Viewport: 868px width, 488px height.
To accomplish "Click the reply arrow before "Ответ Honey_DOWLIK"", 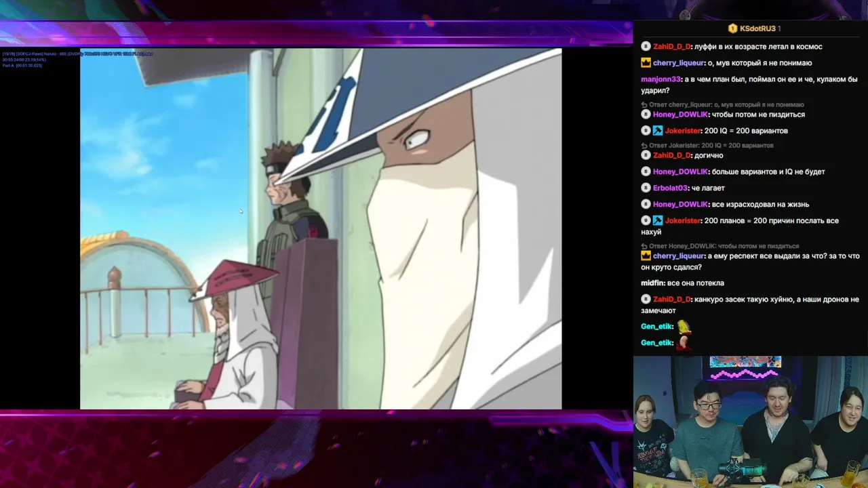I will pyautogui.click(x=644, y=246).
